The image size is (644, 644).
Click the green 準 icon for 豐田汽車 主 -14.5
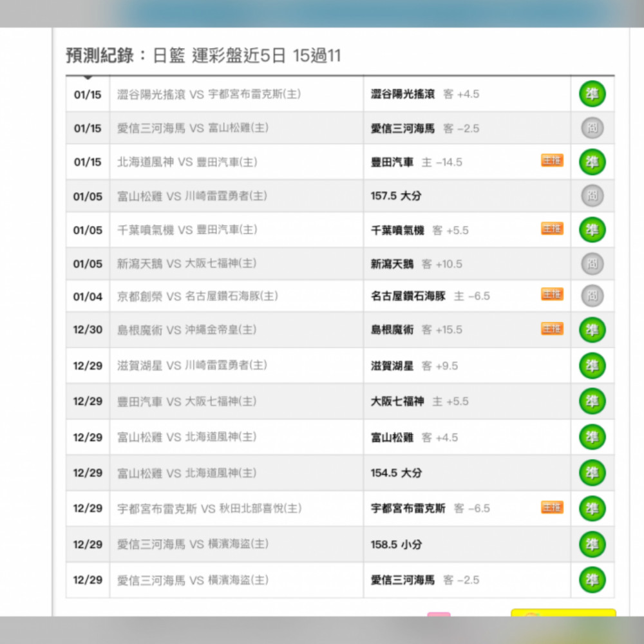click(592, 162)
